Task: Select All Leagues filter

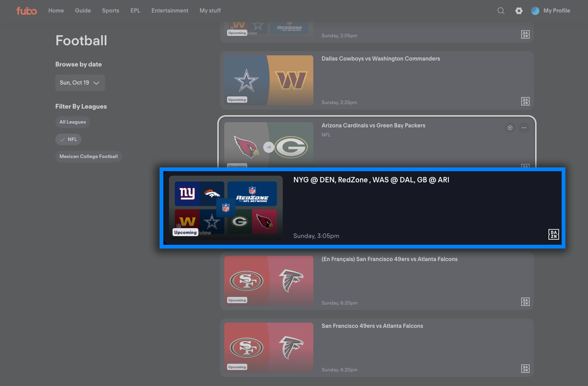Action: click(x=73, y=122)
